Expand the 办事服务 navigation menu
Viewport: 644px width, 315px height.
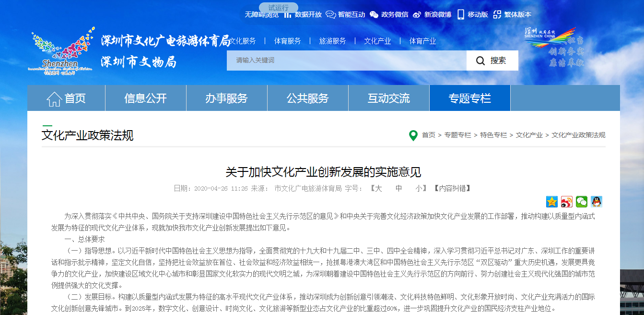(x=226, y=98)
